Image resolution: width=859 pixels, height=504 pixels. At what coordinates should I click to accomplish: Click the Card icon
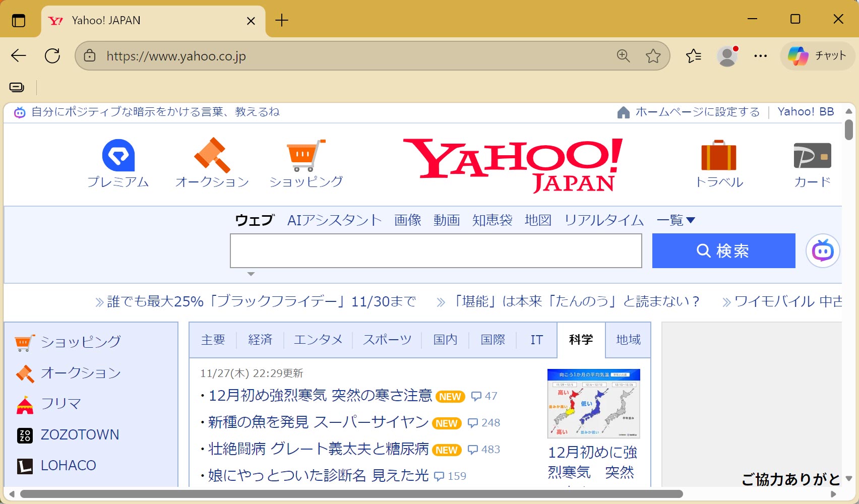(x=812, y=156)
